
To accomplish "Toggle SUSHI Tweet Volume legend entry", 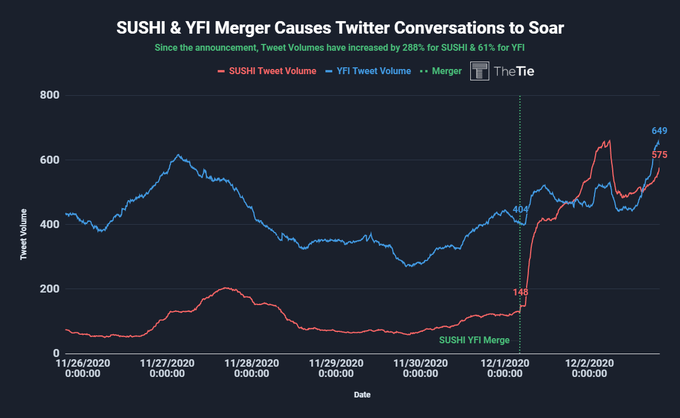I will pyautogui.click(x=267, y=71).
